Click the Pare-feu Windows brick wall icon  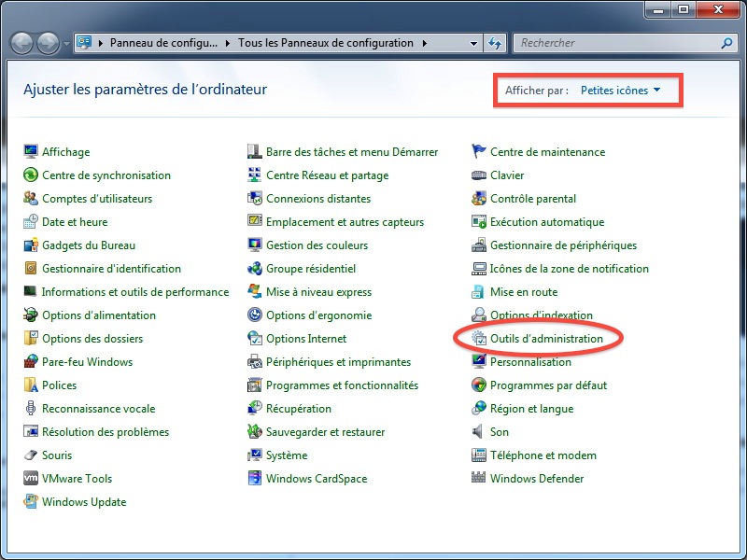(31, 361)
